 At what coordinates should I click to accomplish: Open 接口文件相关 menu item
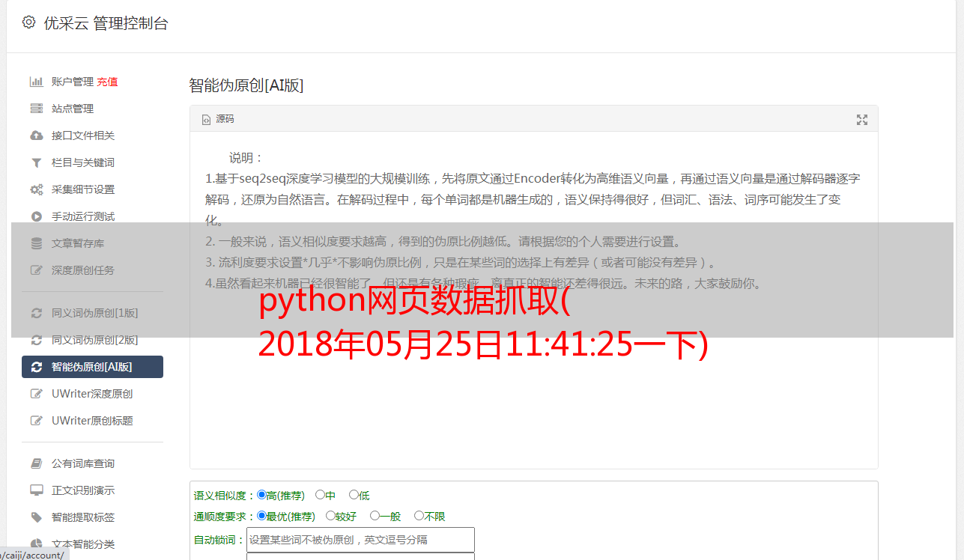(x=83, y=136)
